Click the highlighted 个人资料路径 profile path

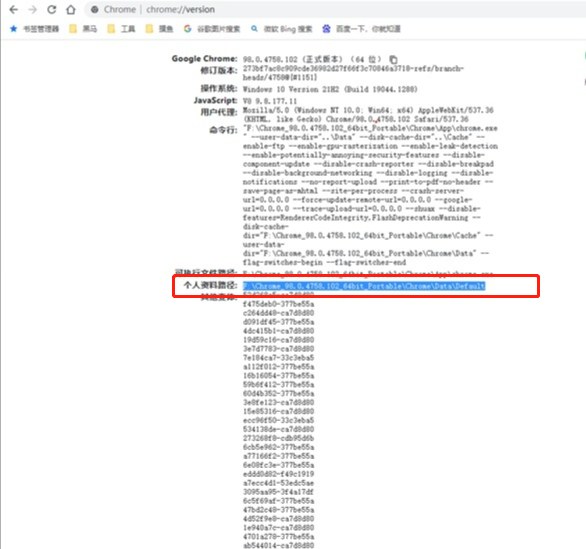[x=364, y=286]
